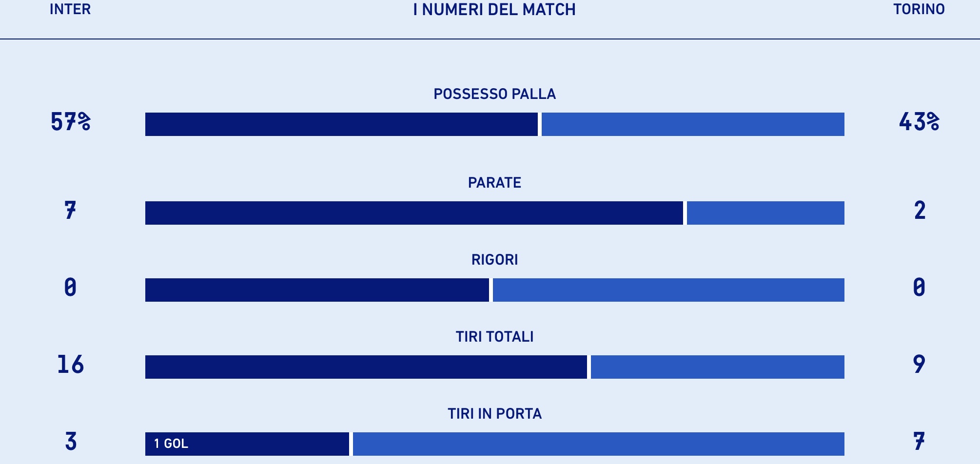
Task: Click the POSSESSO PALLA label
Action: pos(494,94)
